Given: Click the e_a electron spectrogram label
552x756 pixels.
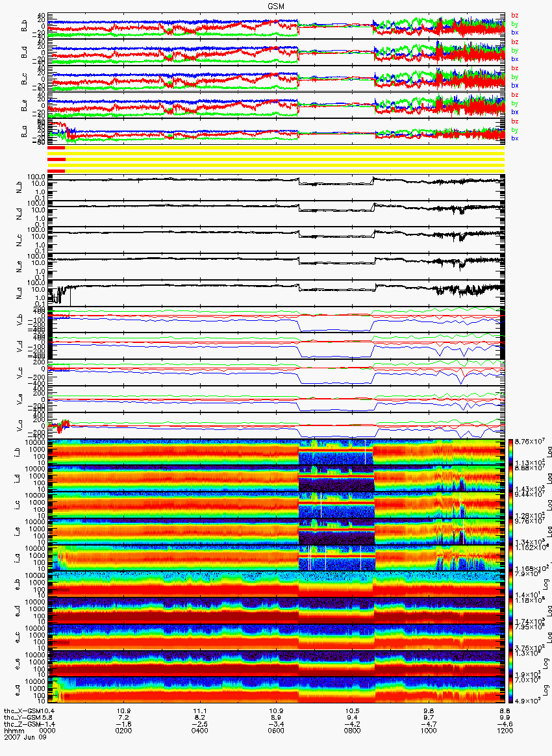Looking at the screenshot, I should pyautogui.click(x=16, y=690).
